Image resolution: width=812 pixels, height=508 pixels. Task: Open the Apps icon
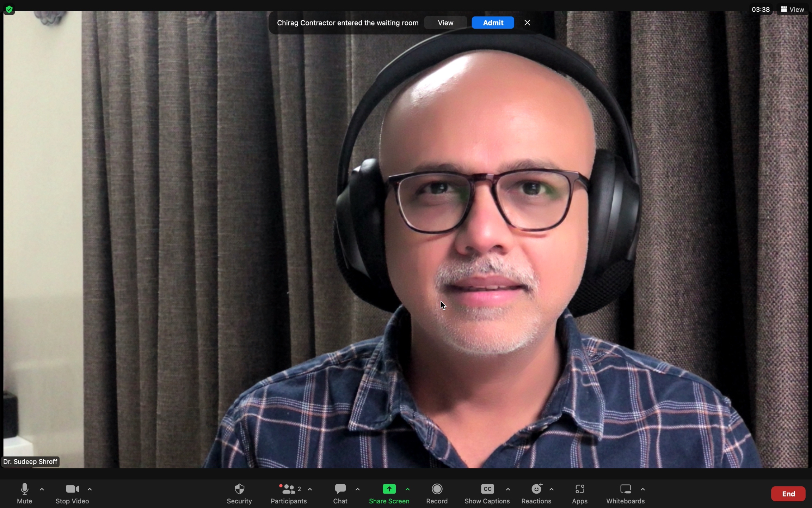[579, 493]
